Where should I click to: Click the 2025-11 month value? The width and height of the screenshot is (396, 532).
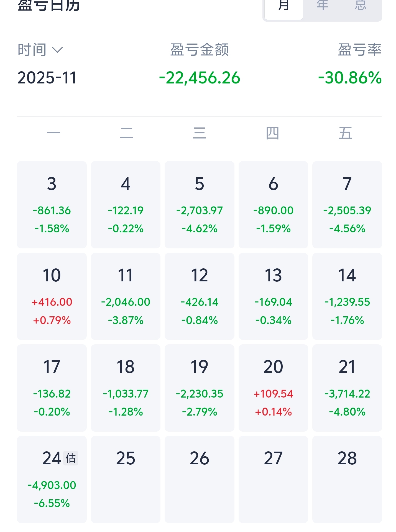pyautogui.click(x=47, y=78)
